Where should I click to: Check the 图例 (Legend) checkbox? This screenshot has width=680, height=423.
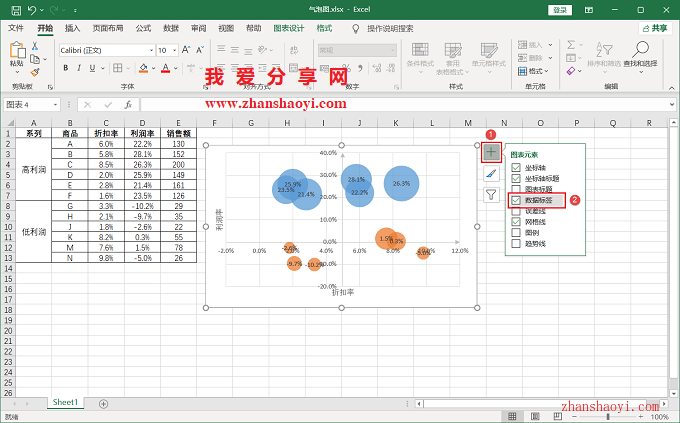tap(516, 233)
